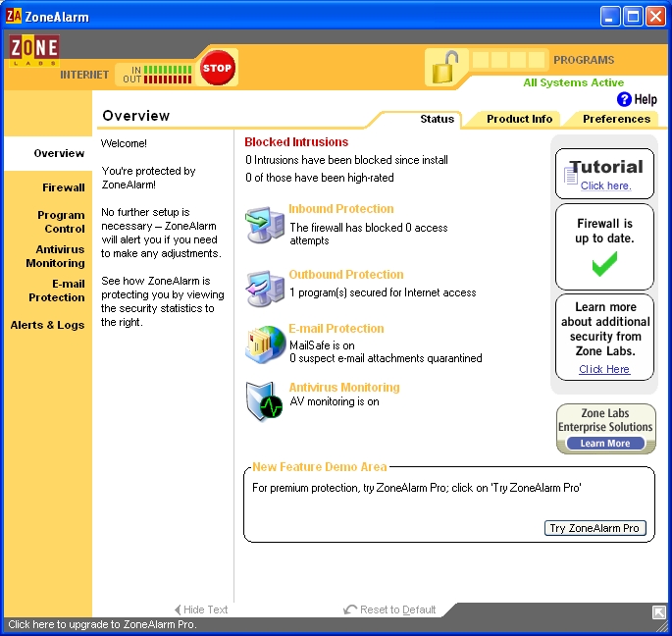This screenshot has width=672, height=636.
Task: Click the Enterprise Solutions Learn More button
Action: [605, 444]
